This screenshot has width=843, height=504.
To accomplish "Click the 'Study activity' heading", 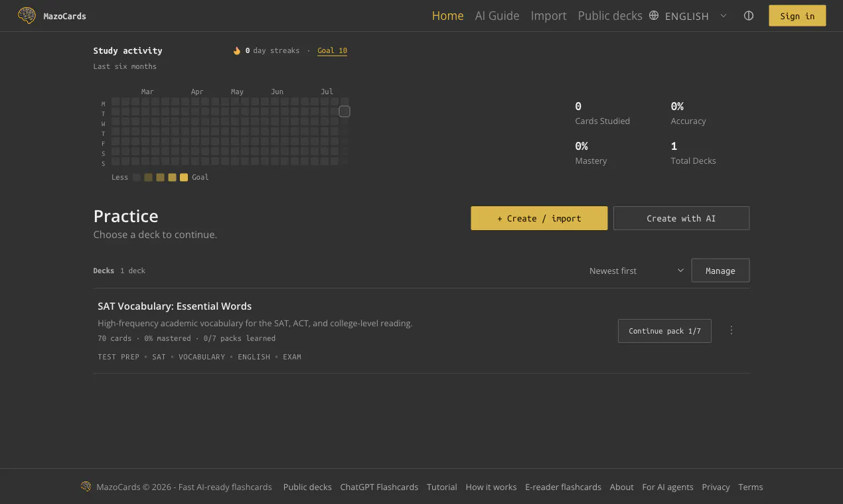I will 127,50.
